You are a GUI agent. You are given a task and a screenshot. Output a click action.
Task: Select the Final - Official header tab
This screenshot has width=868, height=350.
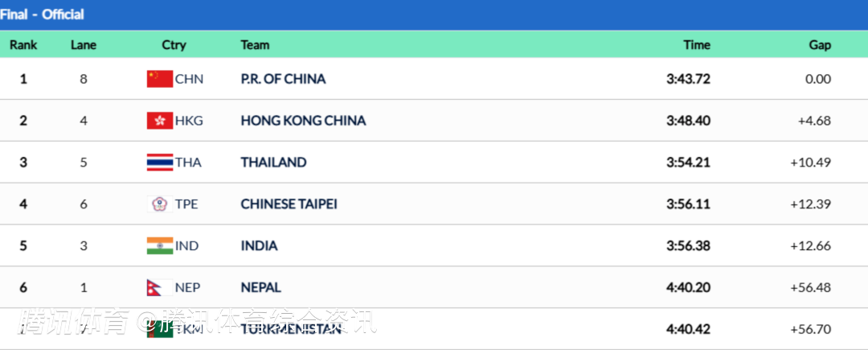click(x=43, y=14)
